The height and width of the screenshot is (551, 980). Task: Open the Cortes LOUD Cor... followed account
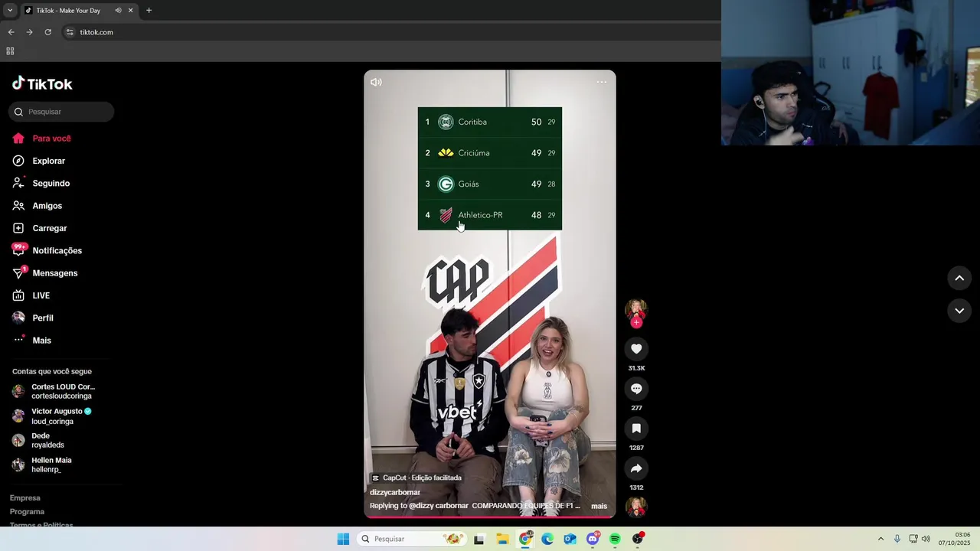pos(54,391)
